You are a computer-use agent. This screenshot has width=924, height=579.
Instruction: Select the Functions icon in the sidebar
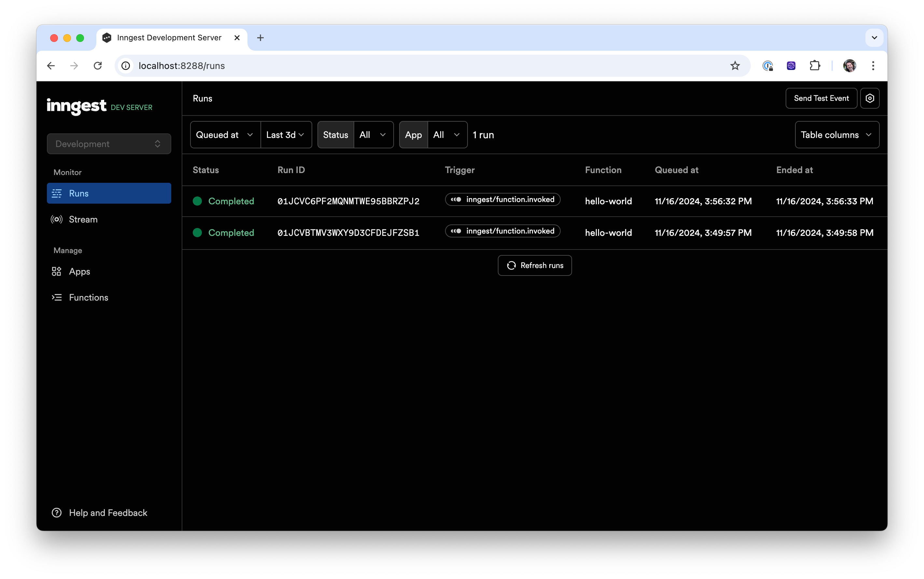click(56, 298)
